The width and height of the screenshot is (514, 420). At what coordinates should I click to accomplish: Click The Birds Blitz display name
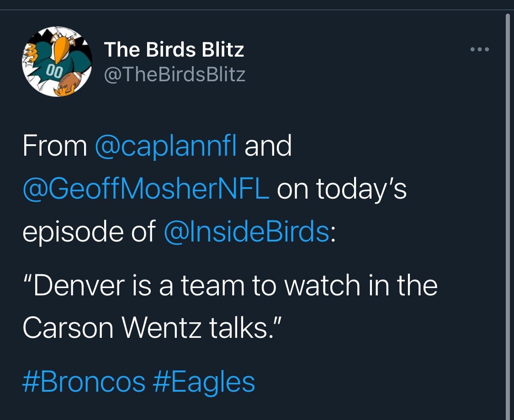coord(174,50)
